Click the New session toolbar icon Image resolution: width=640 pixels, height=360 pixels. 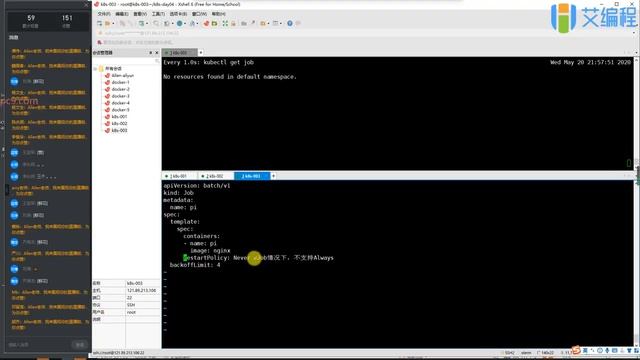(100, 23)
